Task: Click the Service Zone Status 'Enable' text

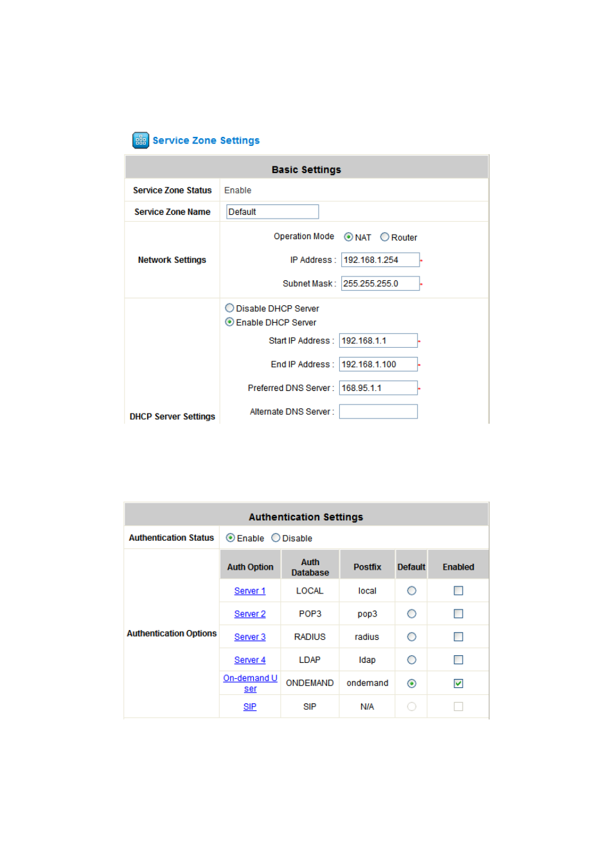Action: pos(238,190)
